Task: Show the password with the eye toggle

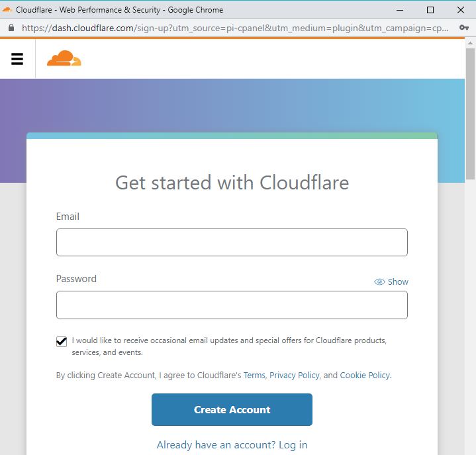Action: (391, 282)
